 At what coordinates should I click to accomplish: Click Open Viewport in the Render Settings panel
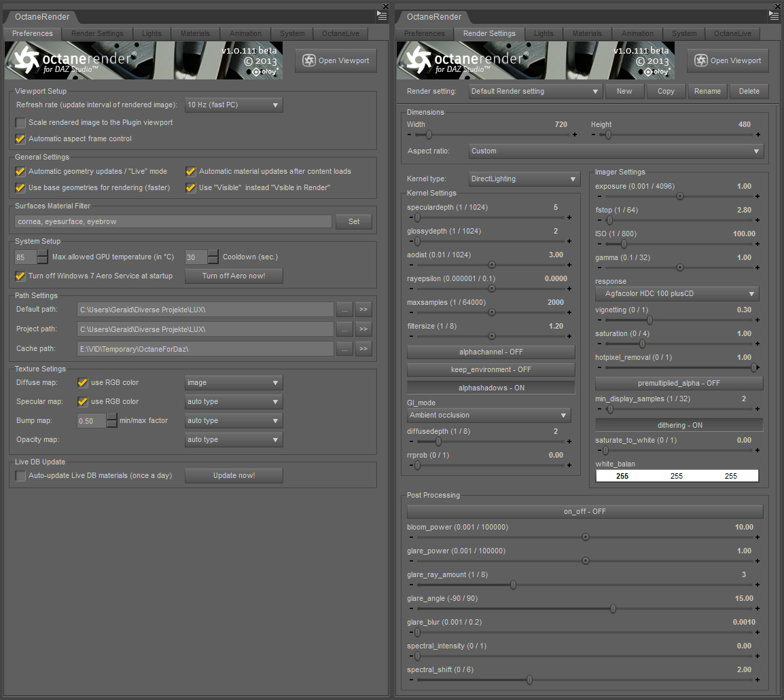pos(728,60)
